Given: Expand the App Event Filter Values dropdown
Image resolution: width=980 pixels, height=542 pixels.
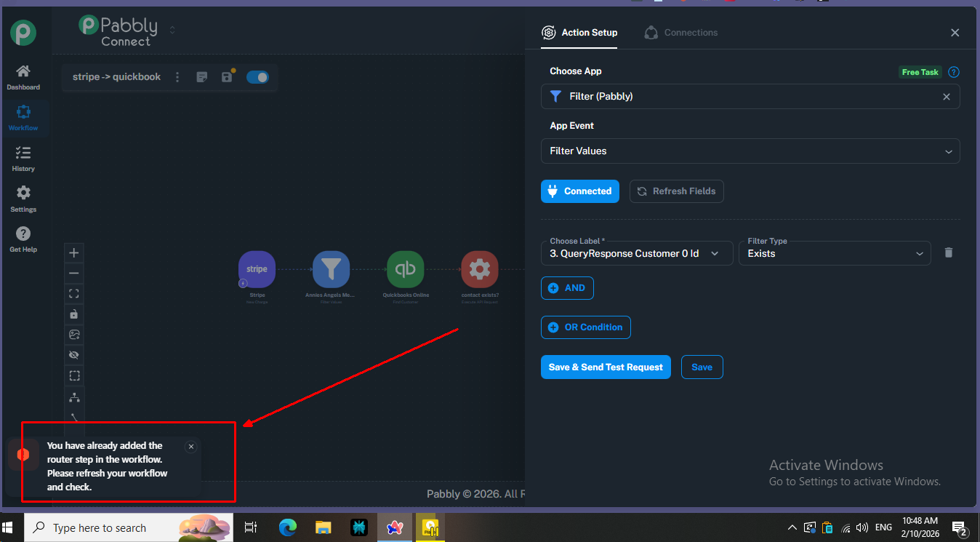Looking at the screenshot, I should [750, 151].
